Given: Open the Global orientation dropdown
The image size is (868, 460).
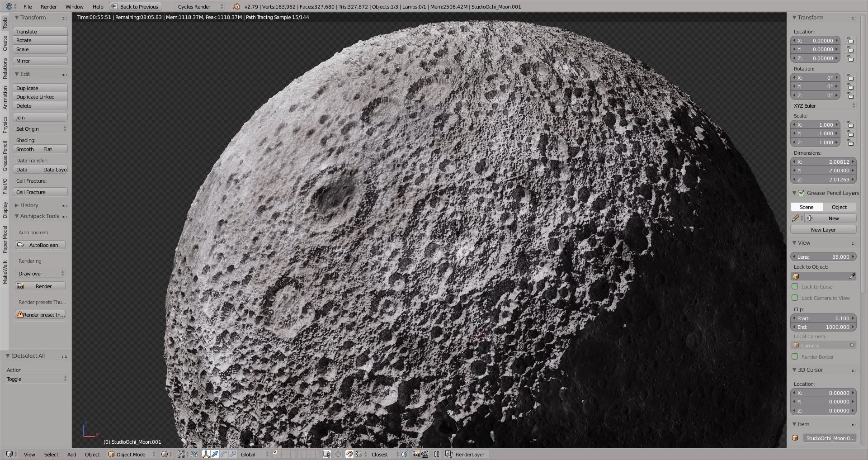Looking at the screenshot, I should coord(255,454).
